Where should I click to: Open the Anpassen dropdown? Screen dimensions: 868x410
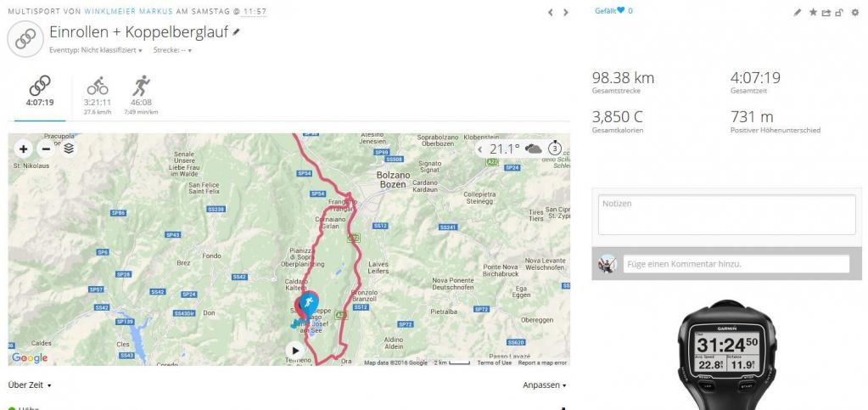pos(545,385)
